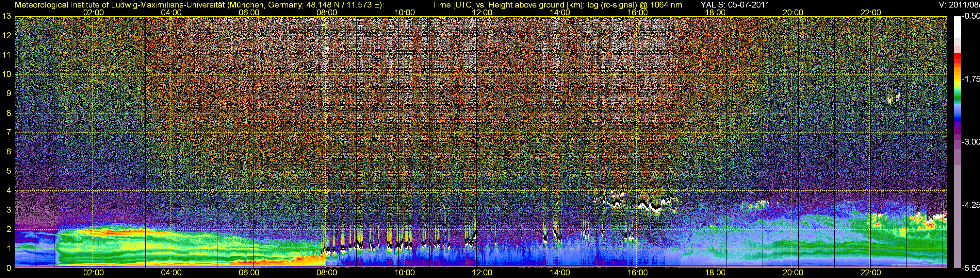
Task: Click the 1 km label on the height axis
Action: (9, 249)
